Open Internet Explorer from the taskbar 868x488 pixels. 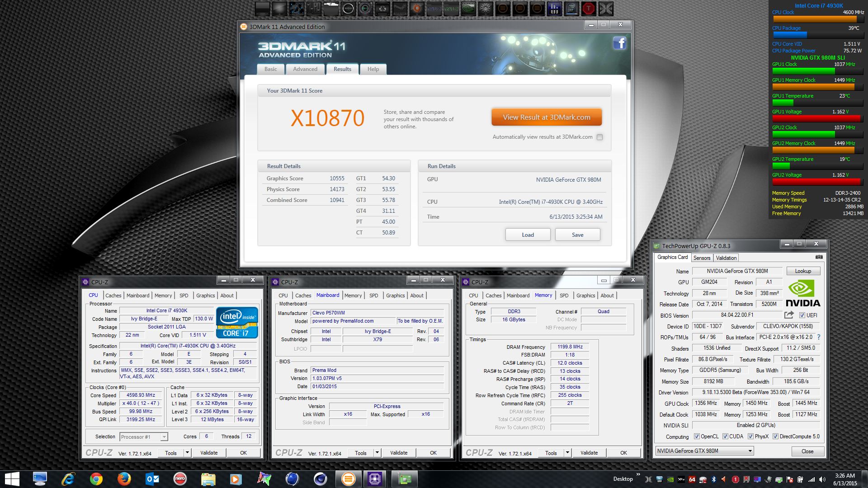(x=68, y=479)
